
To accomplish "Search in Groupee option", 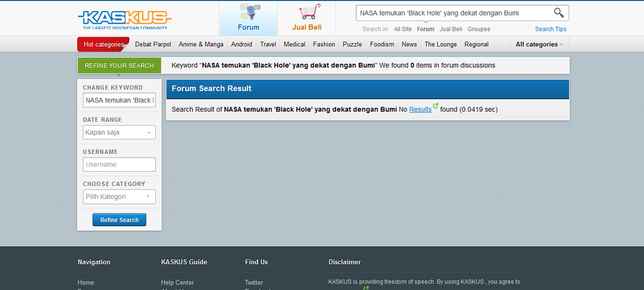I will 479,29.
